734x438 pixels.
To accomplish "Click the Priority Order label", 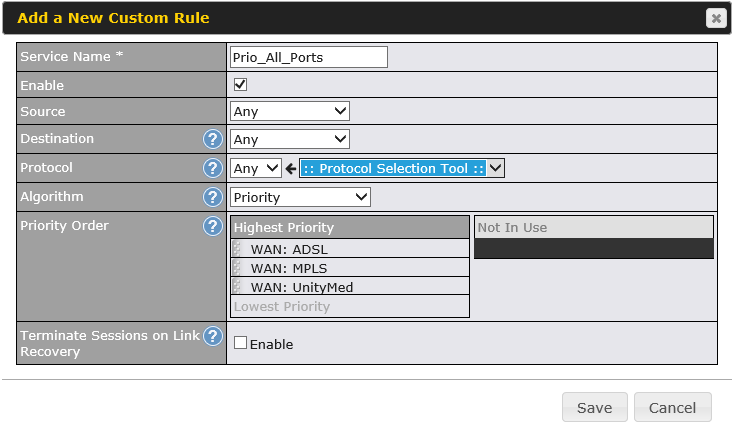I will click(x=64, y=226).
